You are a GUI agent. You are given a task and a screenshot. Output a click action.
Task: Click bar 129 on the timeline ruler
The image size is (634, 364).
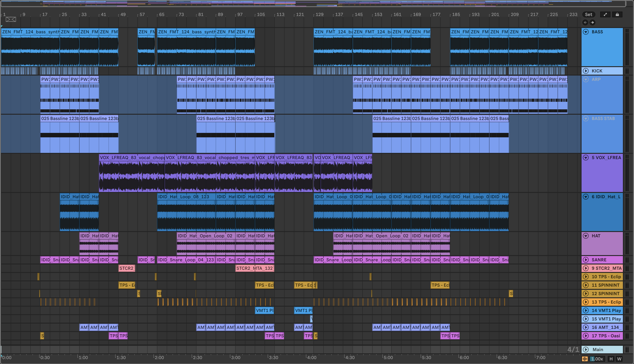click(319, 14)
